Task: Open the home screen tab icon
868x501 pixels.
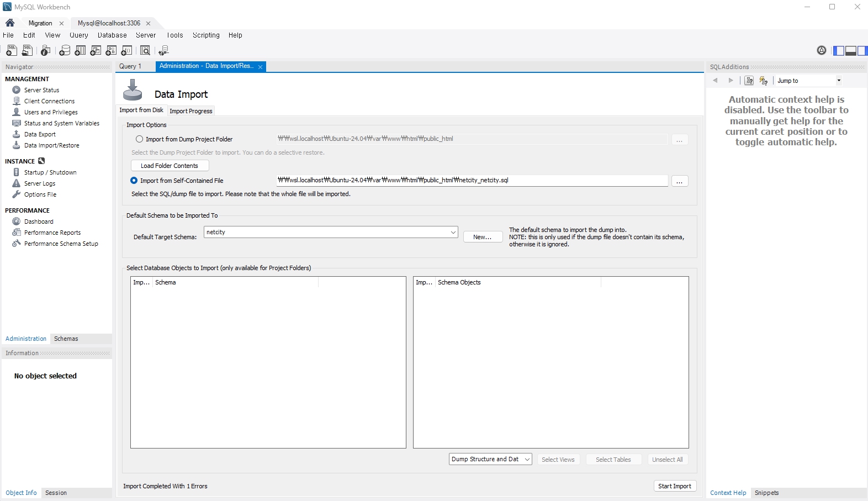Action: pyautogui.click(x=10, y=23)
